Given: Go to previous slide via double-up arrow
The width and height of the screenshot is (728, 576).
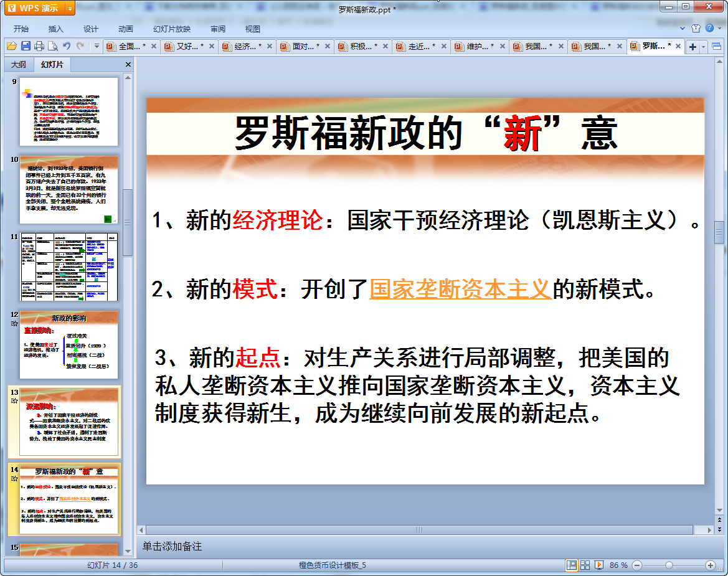Looking at the screenshot, I should pos(720,521).
